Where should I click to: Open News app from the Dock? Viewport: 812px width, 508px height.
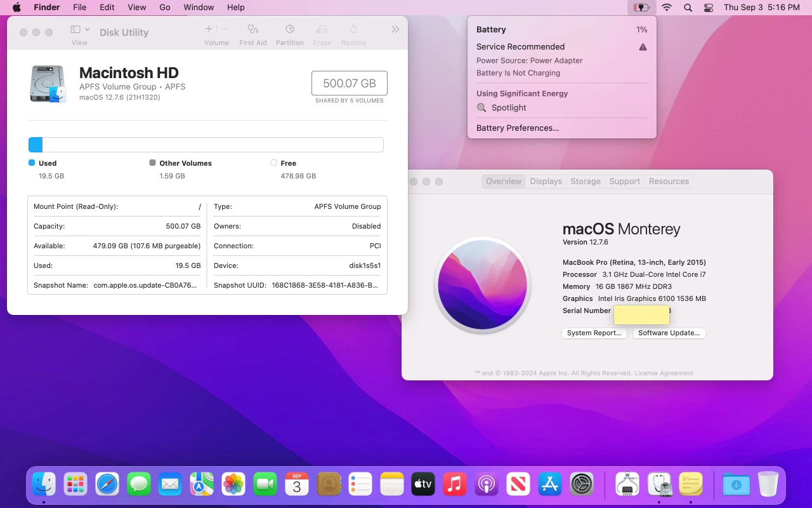click(x=518, y=485)
